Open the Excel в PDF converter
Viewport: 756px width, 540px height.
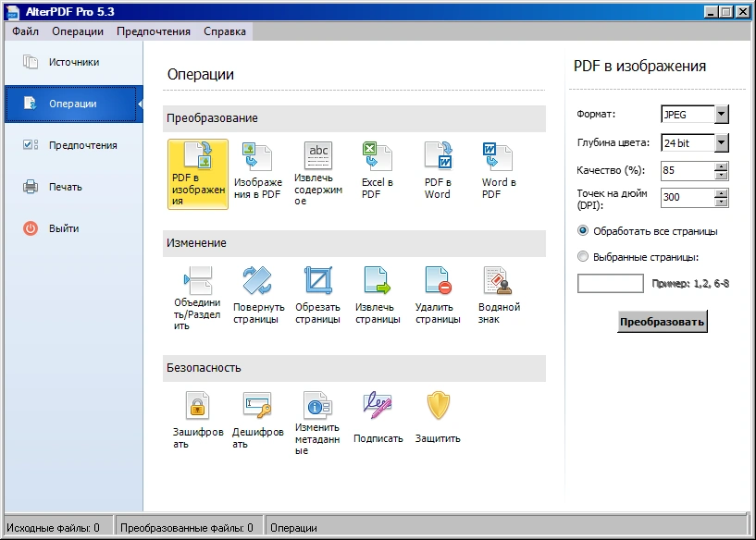click(x=378, y=171)
